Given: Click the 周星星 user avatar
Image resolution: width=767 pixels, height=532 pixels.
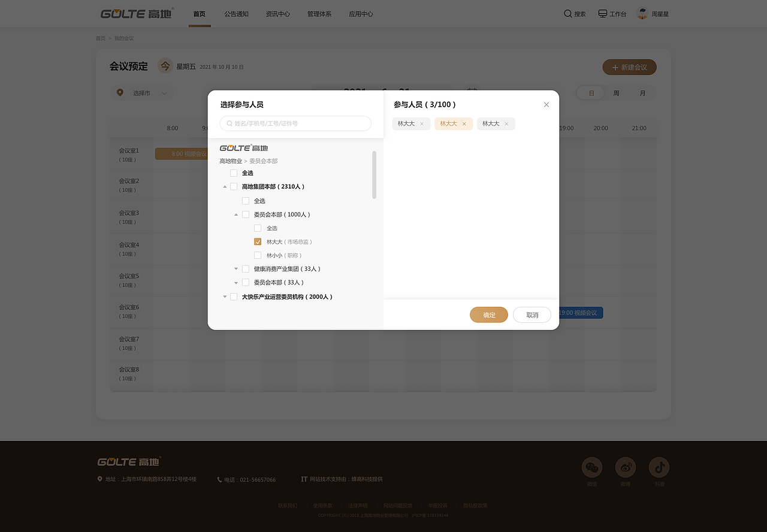Looking at the screenshot, I should click(x=642, y=13).
